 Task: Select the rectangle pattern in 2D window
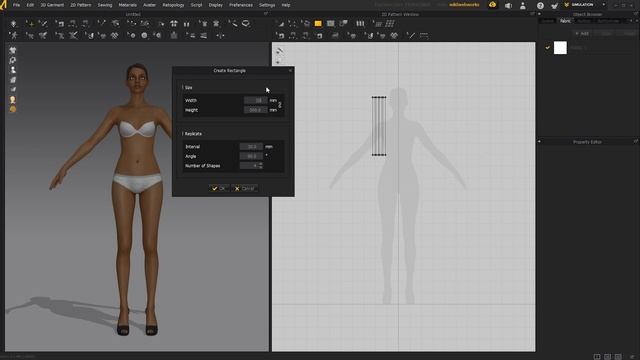pos(379,126)
